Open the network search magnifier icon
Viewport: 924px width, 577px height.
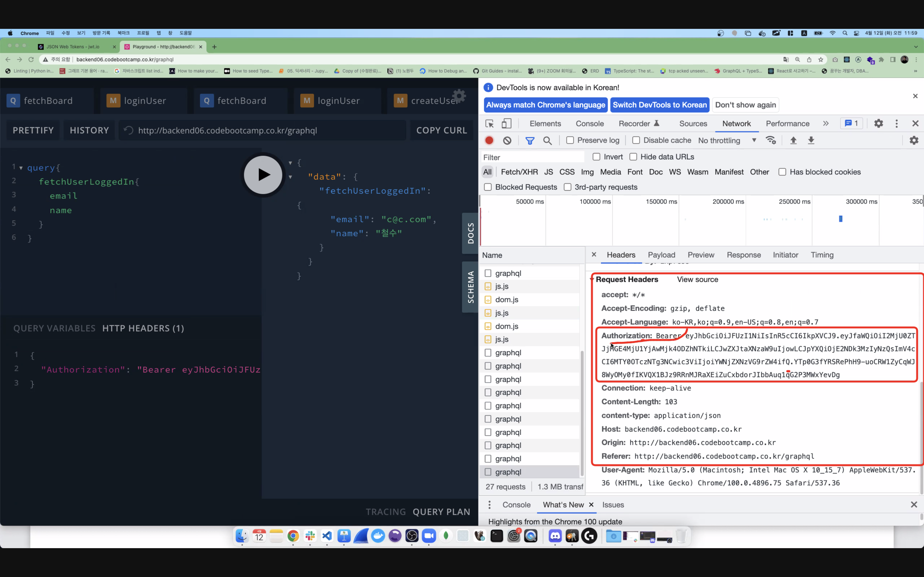coord(547,140)
